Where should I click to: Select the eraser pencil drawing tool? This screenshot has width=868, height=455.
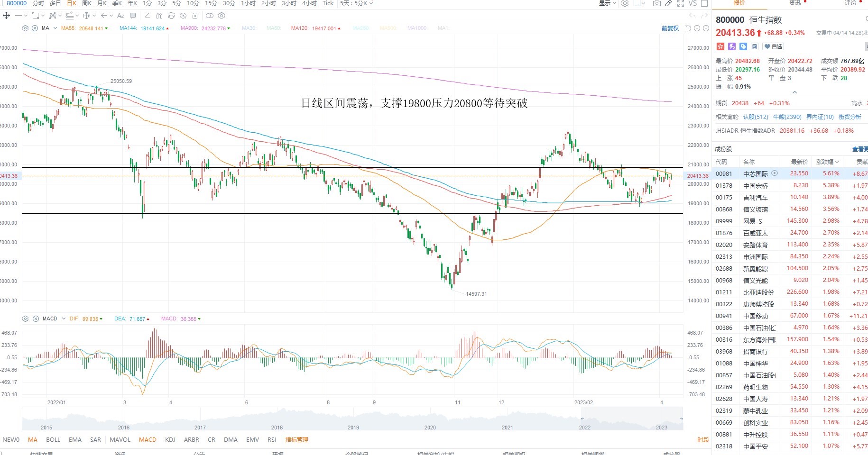point(148,16)
